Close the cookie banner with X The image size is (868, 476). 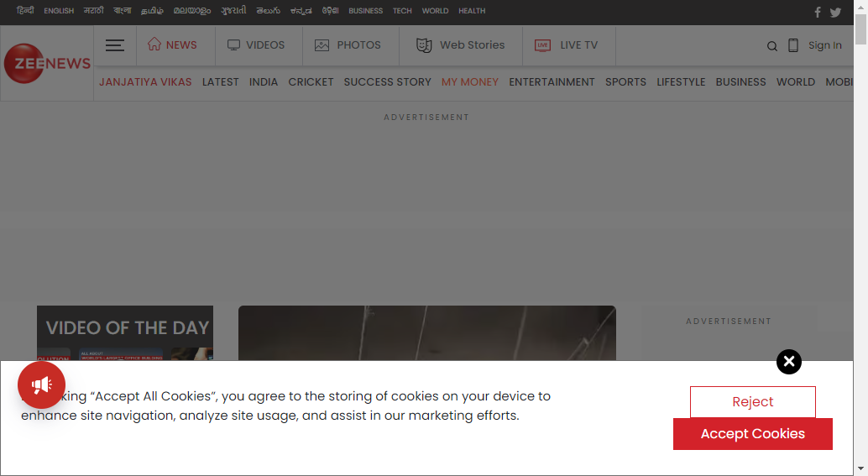pos(789,362)
